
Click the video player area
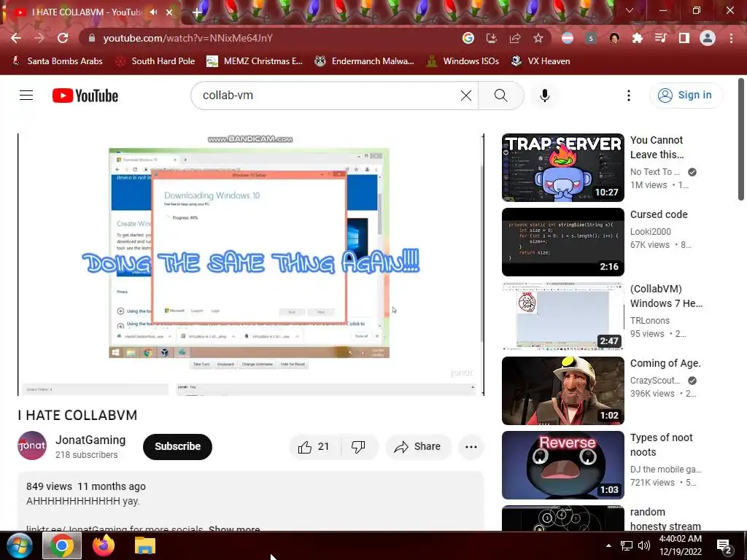[251, 264]
